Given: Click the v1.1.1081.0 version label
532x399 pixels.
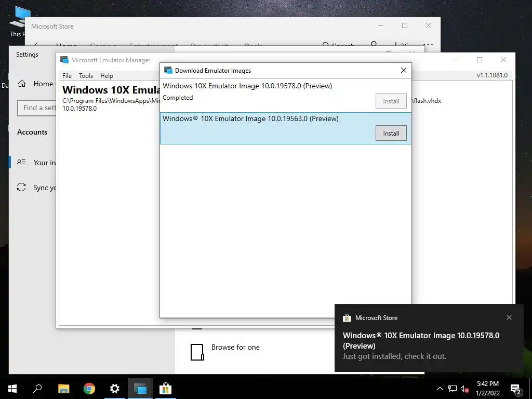Looking at the screenshot, I should click(492, 75).
